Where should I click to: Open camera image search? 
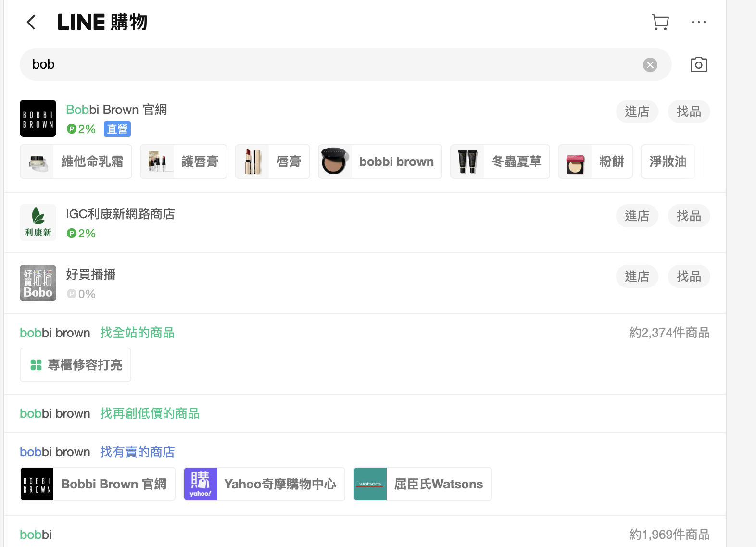(x=698, y=64)
